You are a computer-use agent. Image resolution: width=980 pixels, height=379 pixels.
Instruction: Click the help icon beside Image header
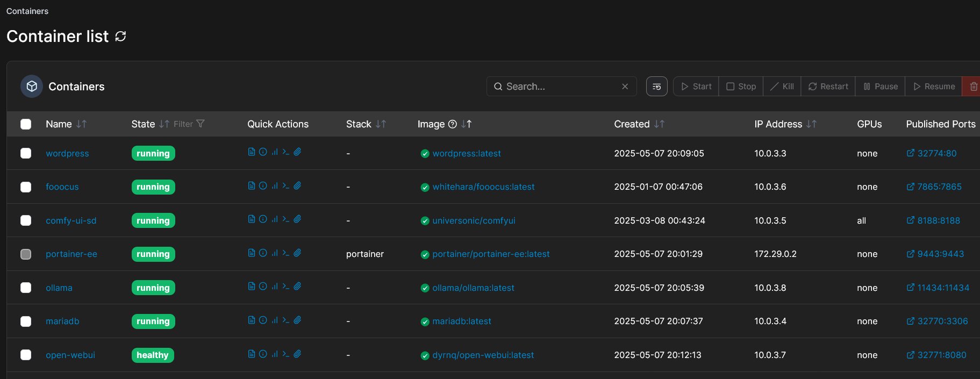point(453,124)
